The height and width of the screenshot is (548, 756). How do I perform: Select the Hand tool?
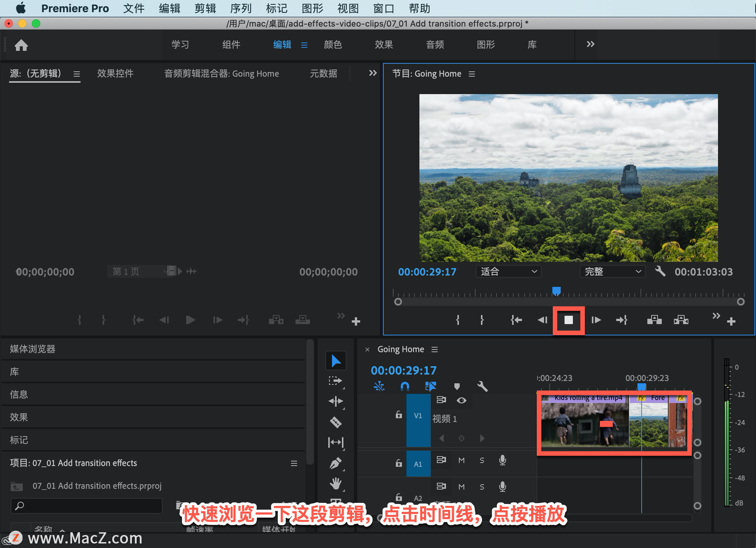point(335,483)
